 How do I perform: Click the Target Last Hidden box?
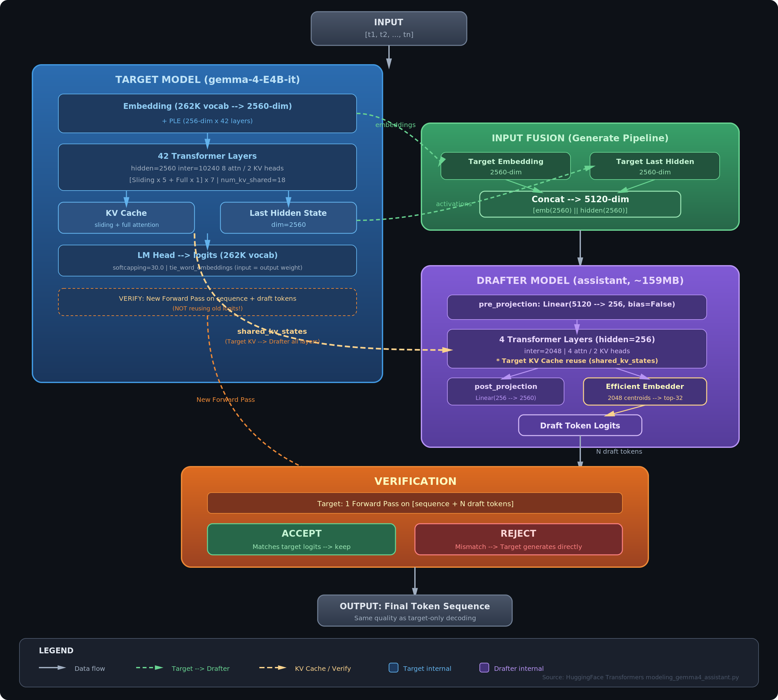click(654, 166)
